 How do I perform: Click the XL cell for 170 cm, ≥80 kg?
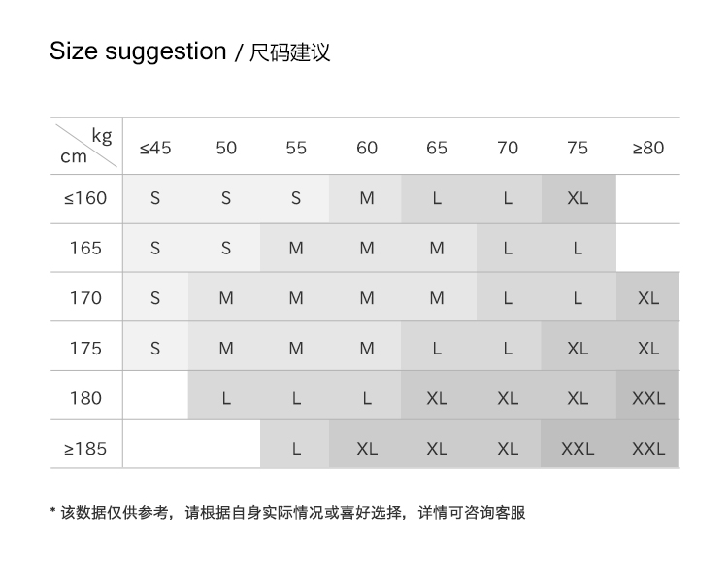point(648,298)
